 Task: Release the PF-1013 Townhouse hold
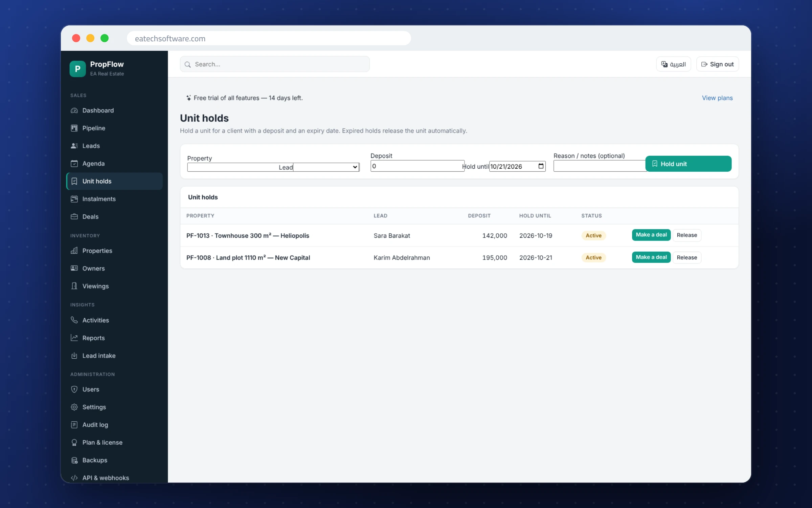686,235
